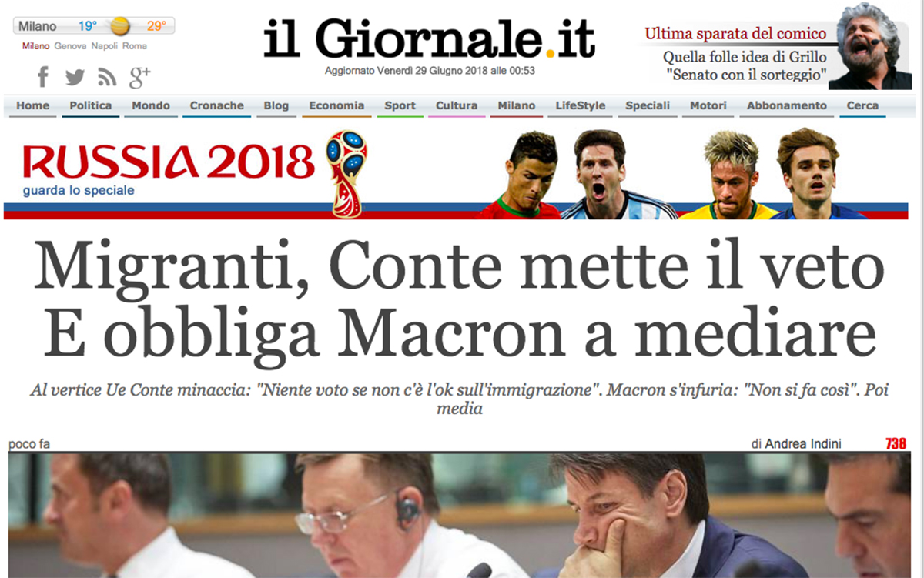Open the Economia section tab
924x578 pixels.
[336, 106]
